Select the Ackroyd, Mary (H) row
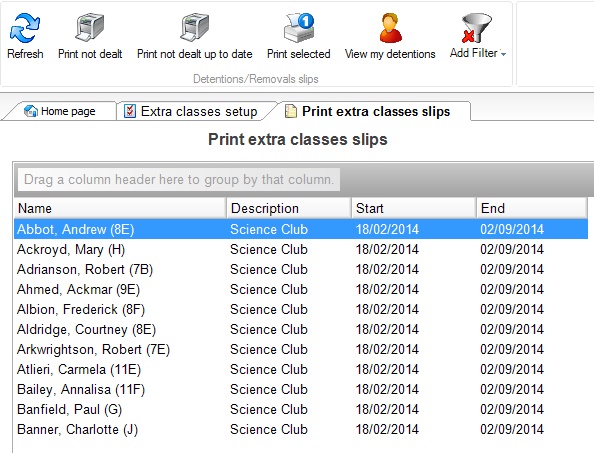 click(x=301, y=249)
